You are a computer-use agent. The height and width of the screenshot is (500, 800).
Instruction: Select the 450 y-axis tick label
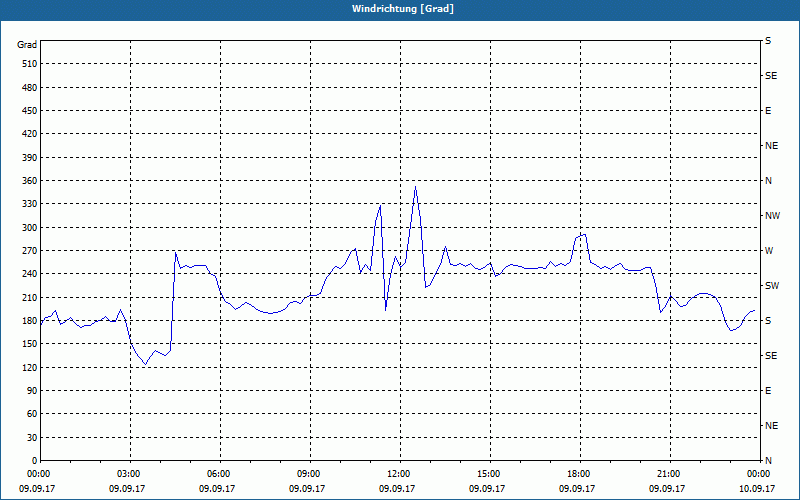[30, 111]
